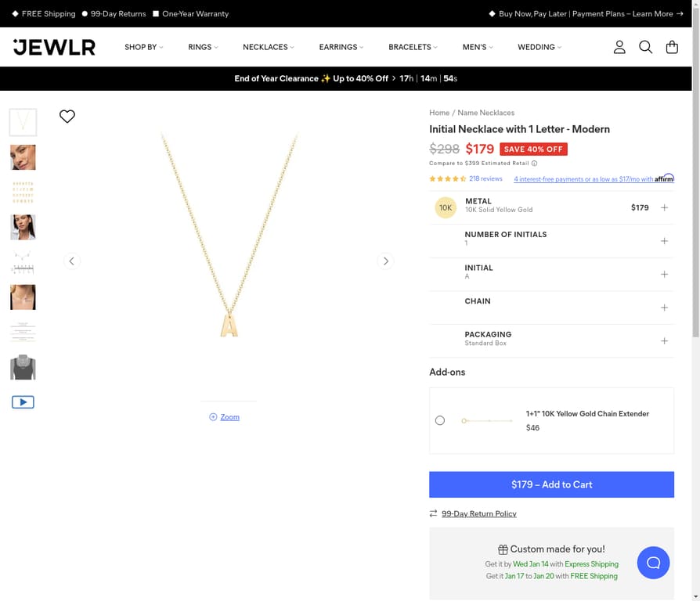
Task: Open the user account icon
Action: 619,47
